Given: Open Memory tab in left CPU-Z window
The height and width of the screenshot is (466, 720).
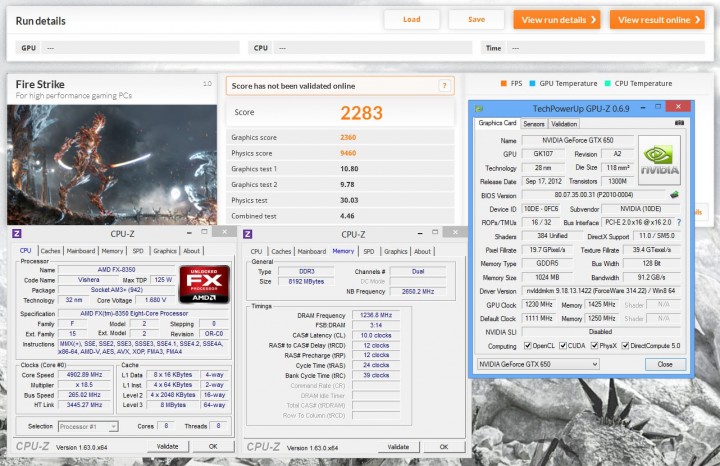Looking at the screenshot, I should pyautogui.click(x=112, y=251).
